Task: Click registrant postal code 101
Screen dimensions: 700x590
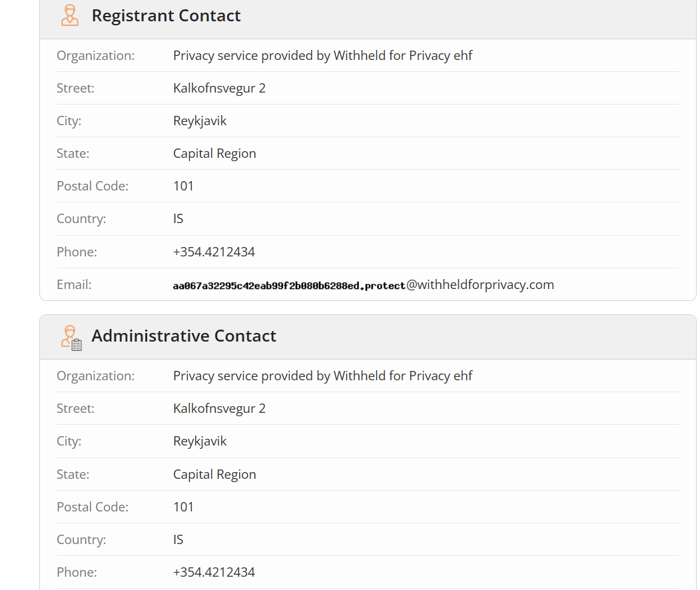Action: (183, 186)
